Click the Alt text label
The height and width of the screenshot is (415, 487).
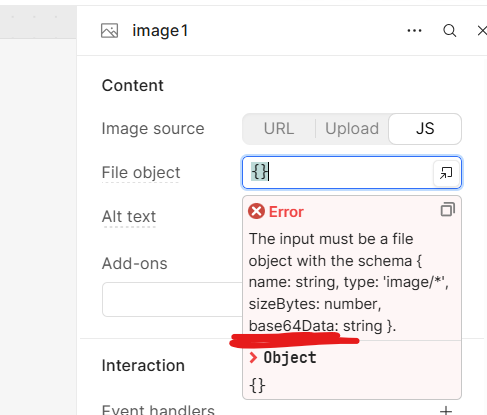[129, 217]
